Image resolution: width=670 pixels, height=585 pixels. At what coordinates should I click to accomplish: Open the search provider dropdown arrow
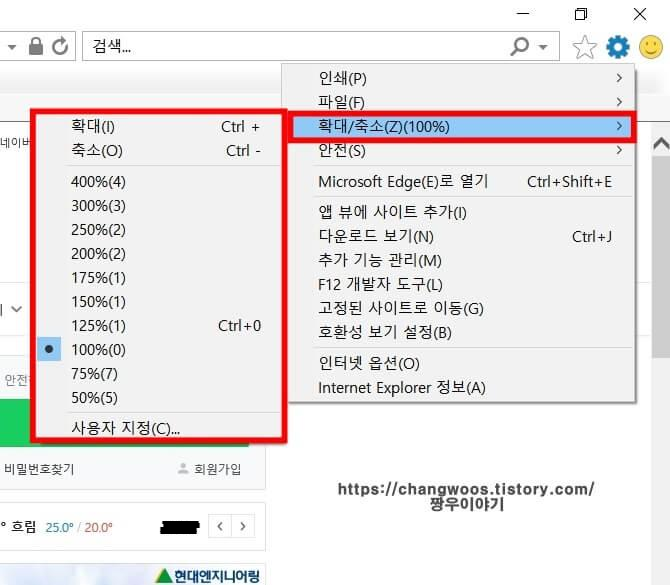(543, 47)
